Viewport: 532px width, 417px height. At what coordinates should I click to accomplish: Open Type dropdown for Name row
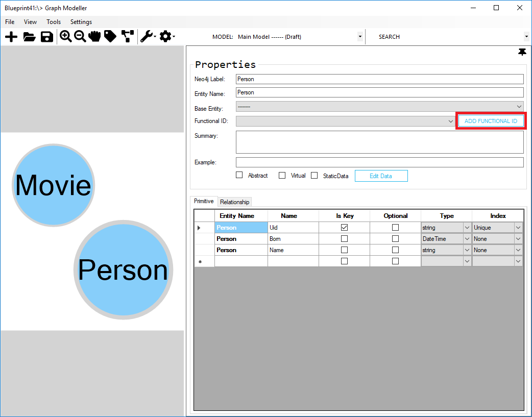click(x=467, y=250)
